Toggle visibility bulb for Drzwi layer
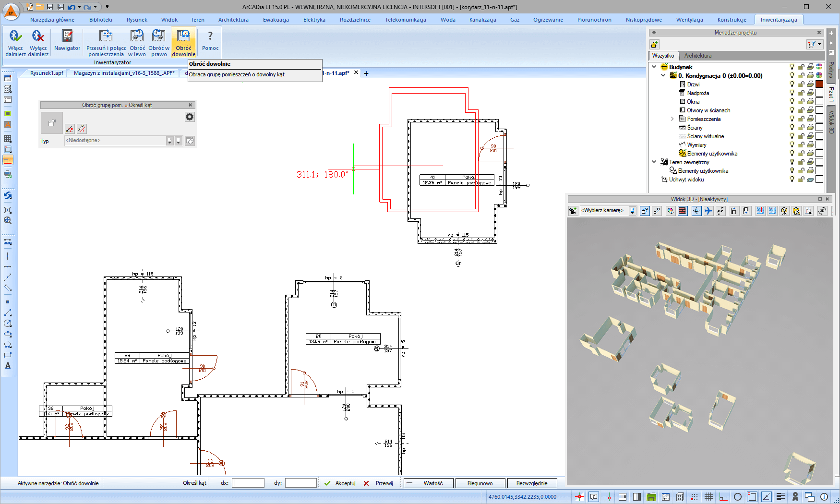The height and width of the screenshot is (504, 840). tap(792, 84)
